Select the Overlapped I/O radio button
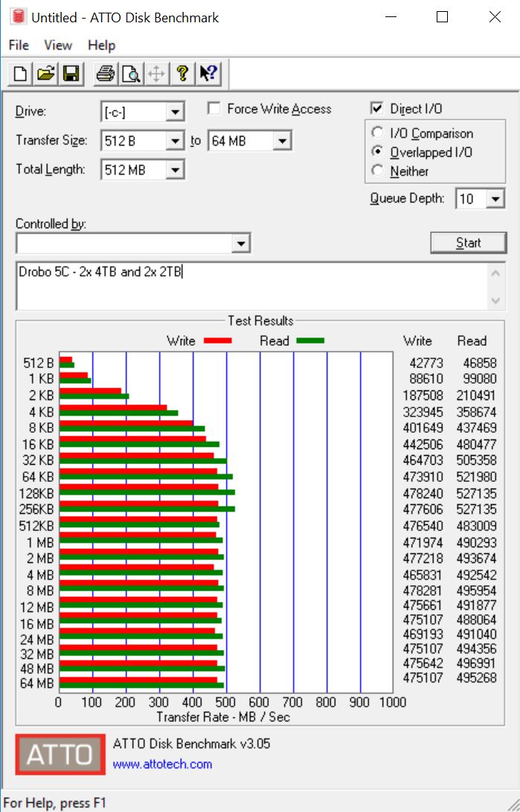 377,152
